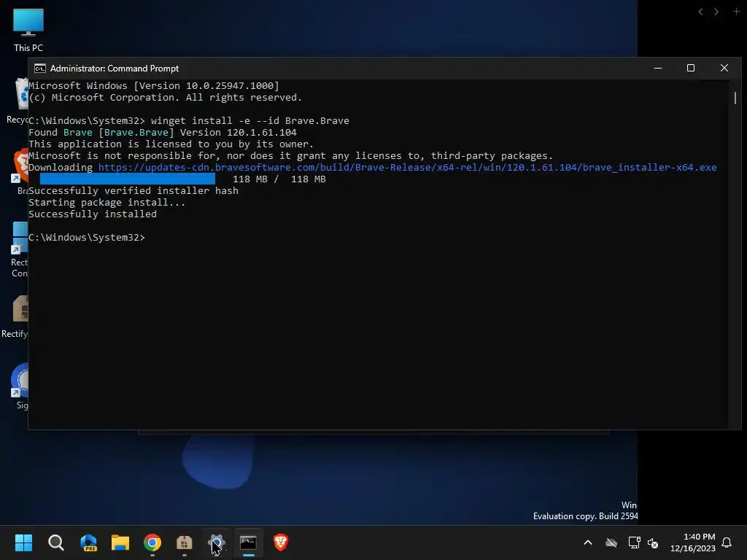The width and height of the screenshot is (747, 560).
Task: Minimize the Command Prompt window
Action: pos(658,68)
